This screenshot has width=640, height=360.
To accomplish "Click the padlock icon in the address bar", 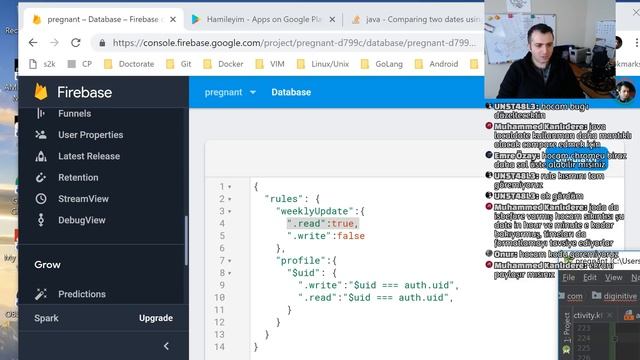I will (102, 43).
